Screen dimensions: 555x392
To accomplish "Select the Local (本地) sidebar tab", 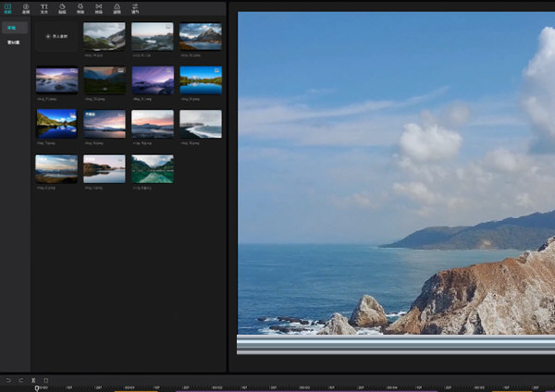I will pyautogui.click(x=13, y=28).
